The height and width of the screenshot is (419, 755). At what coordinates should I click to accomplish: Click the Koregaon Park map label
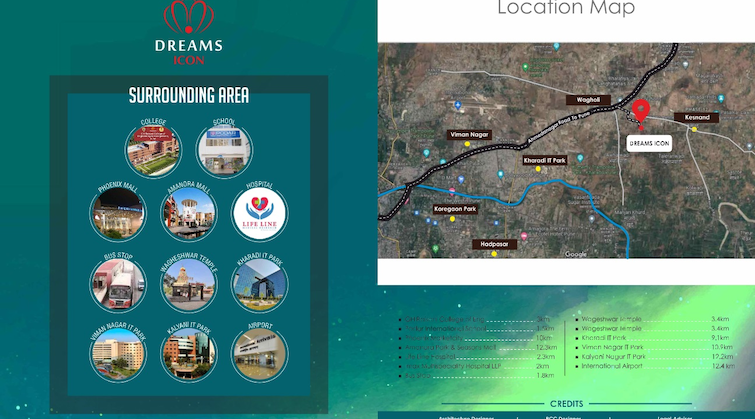click(x=455, y=209)
